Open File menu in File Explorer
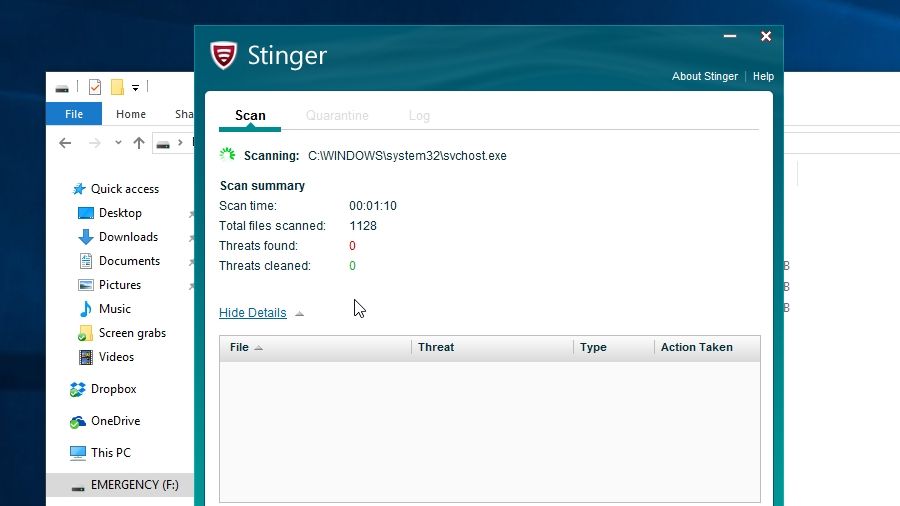The height and width of the screenshot is (506, 900). [73, 114]
